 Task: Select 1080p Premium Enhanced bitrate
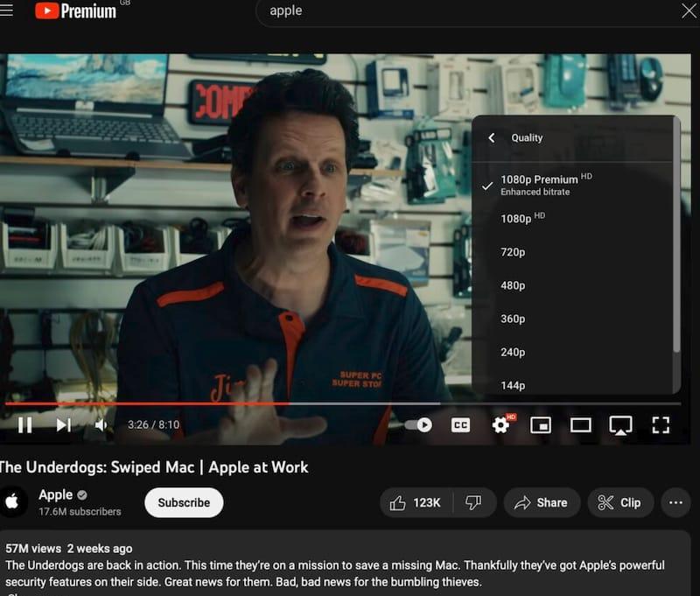(x=573, y=185)
